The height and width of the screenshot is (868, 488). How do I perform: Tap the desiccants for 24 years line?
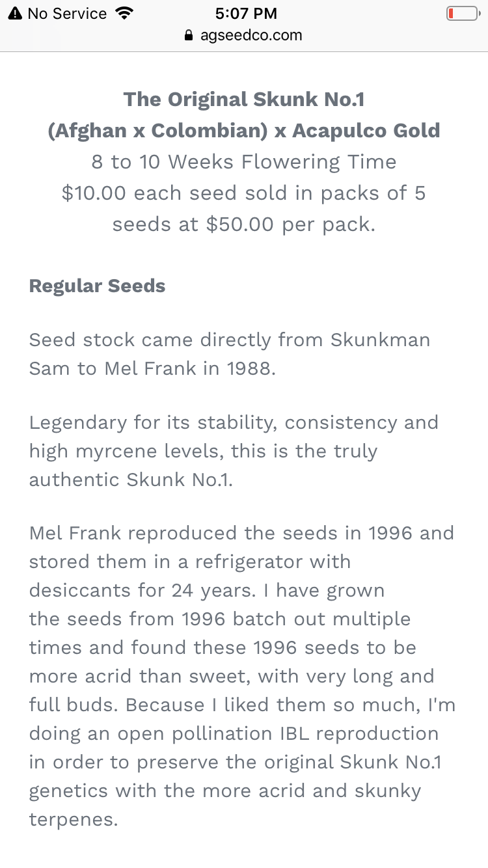tap(207, 590)
